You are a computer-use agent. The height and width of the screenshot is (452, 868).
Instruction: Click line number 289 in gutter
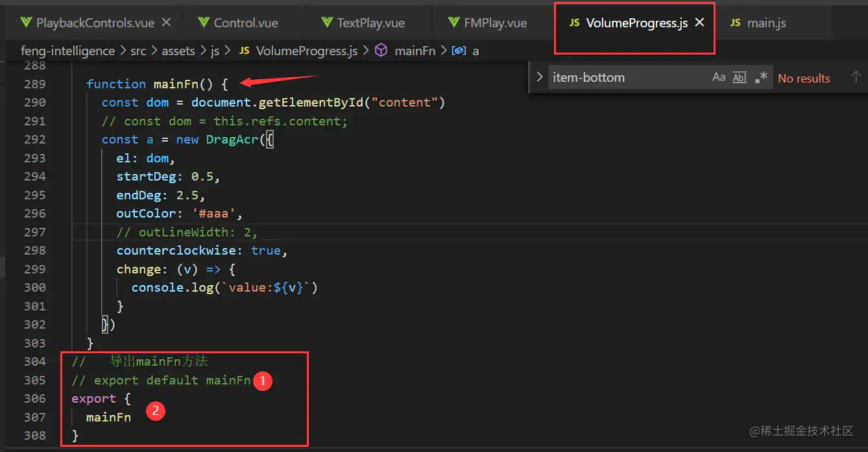point(34,84)
